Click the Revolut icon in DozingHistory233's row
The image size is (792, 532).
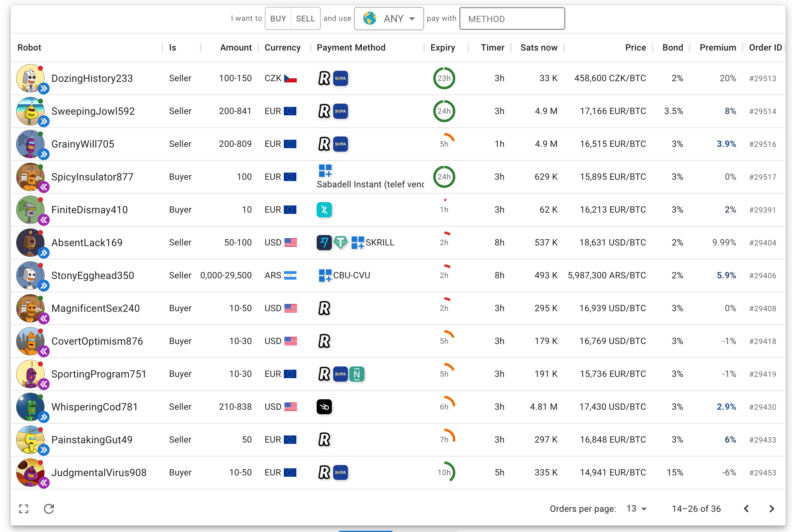pyautogui.click(x=324, y=78)
